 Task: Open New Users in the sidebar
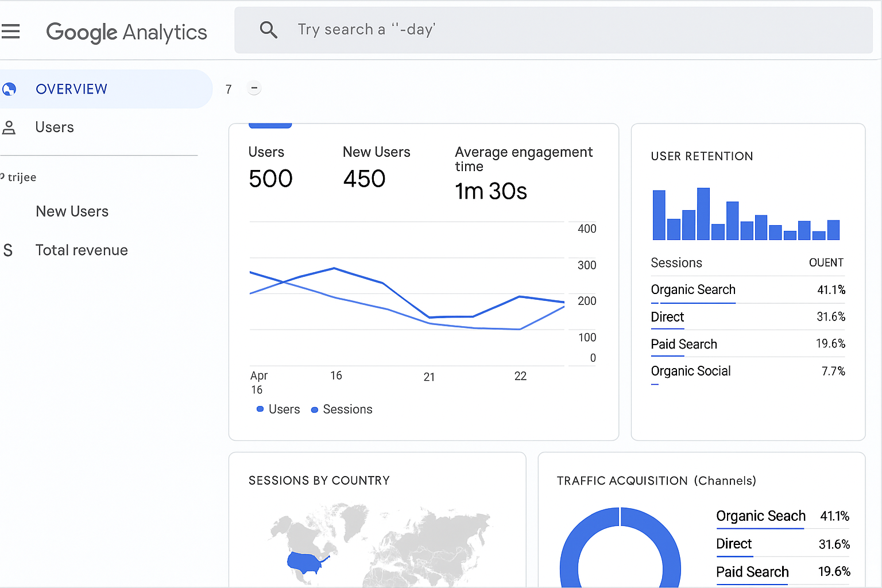72,211
